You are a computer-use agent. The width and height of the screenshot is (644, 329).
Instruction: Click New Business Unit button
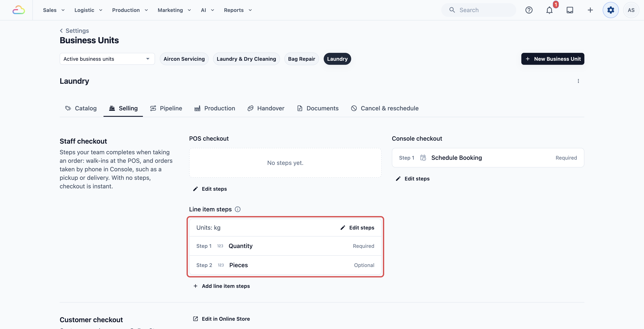[x=553, y=59]
